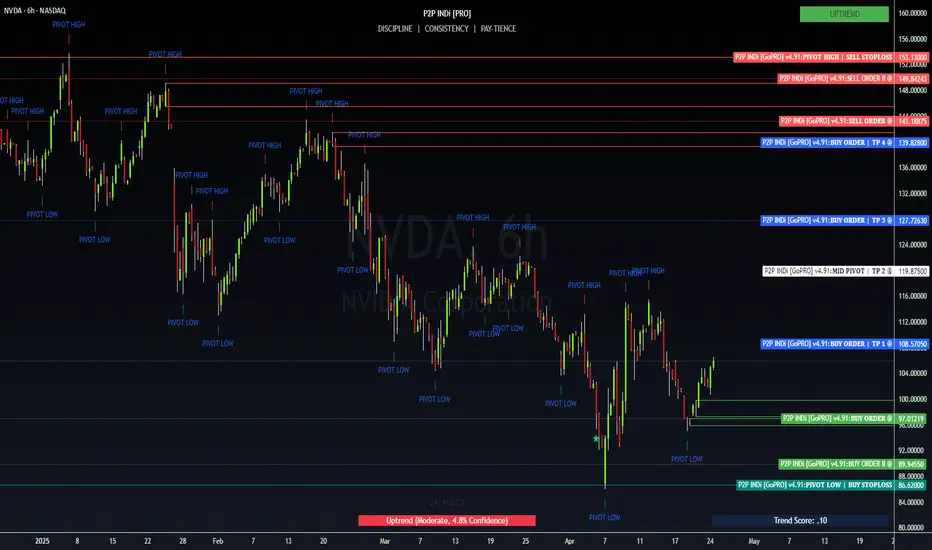Screen dimensions: 932x550
Task: Click the 84.00000 price axis label
Action: [x=912, y=502]
